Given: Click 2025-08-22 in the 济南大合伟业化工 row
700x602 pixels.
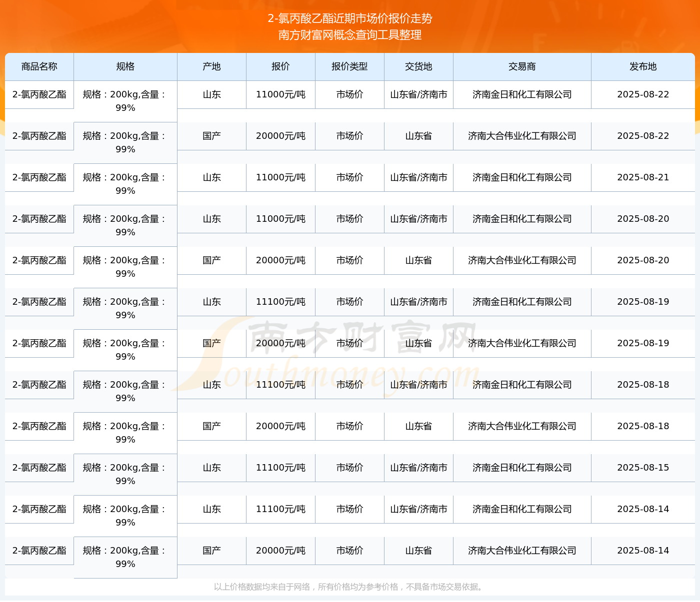Looking at the screenshot, I should click(643, 136).
